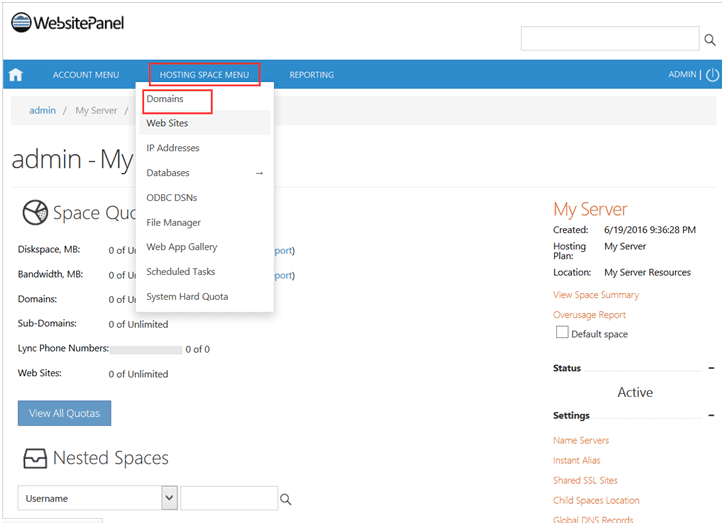The image size is (724, 525).
Task: Click the View All Quotas button
Action: coord(64,413)
